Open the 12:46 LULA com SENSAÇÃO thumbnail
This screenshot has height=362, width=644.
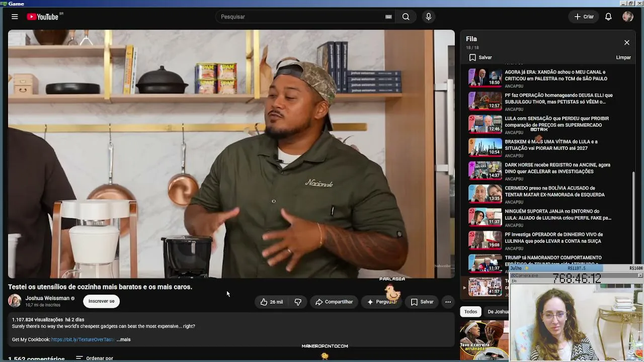485,124
